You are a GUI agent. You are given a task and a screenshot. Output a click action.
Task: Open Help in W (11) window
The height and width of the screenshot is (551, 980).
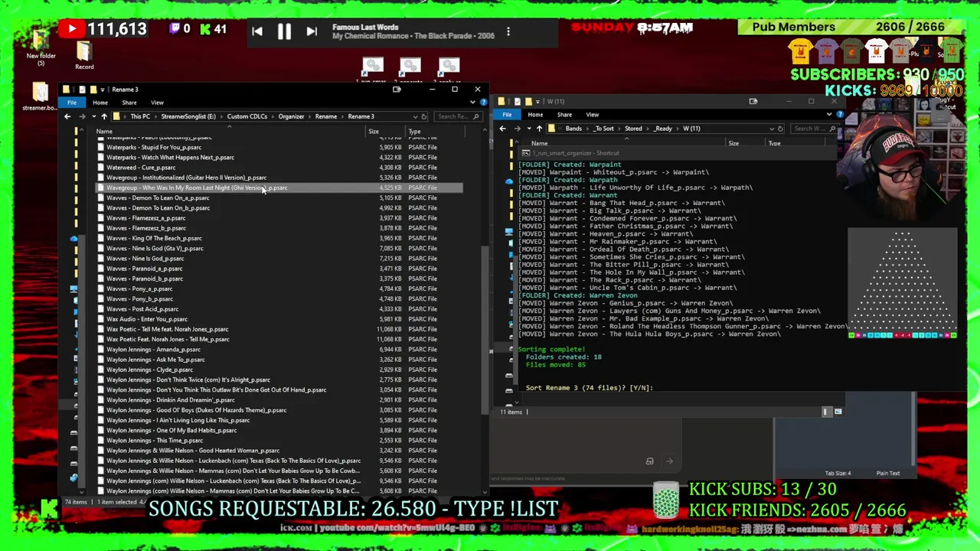[x=840, y=114]
